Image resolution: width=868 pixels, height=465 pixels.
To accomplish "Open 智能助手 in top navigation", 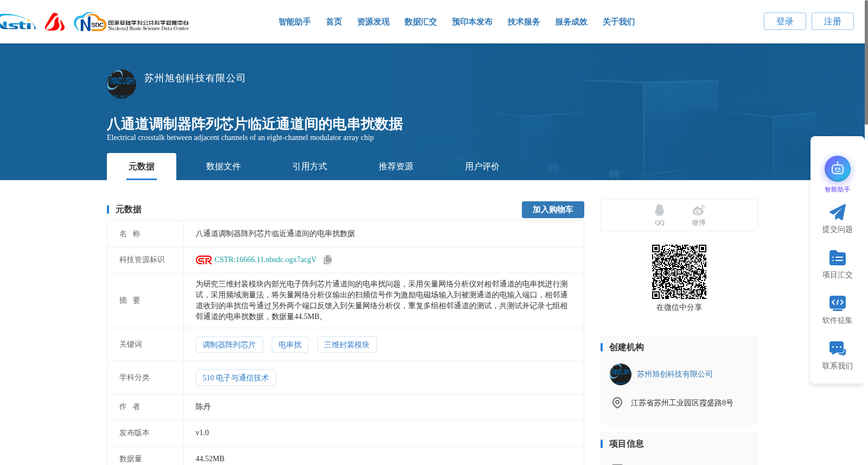I will pyautogui.click(x=295, y=22).
